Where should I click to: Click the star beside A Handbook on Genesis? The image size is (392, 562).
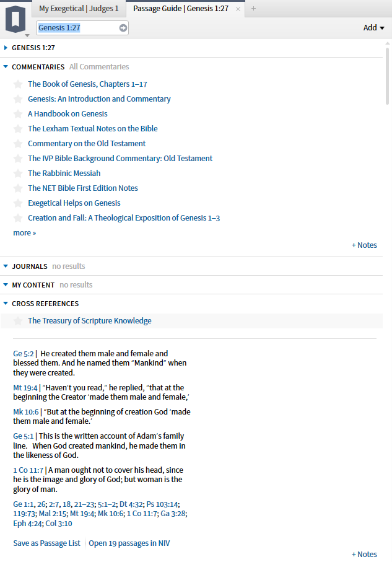[17, 113]
